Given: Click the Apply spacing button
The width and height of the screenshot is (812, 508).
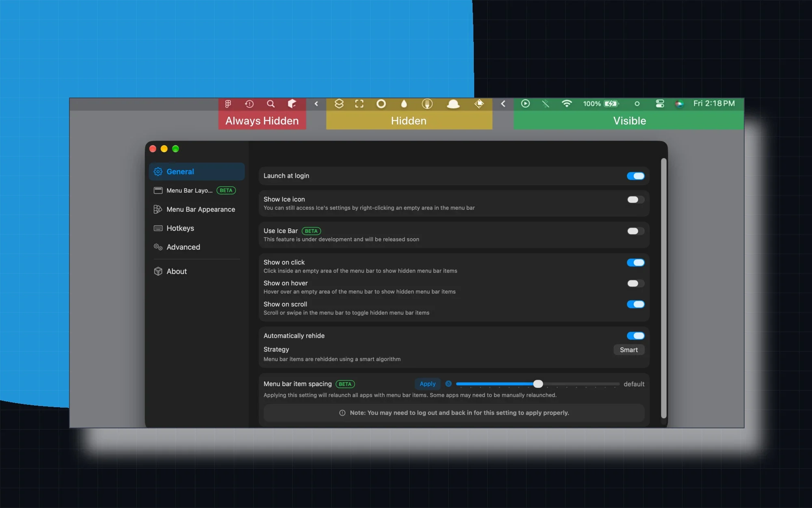Looking at the screenshot, I should pyautogui.click(x=428, y=384).
